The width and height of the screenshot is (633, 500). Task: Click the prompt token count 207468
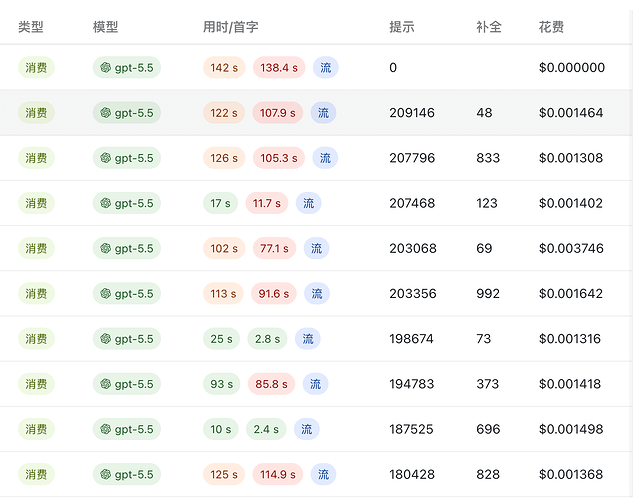(412, 203)
